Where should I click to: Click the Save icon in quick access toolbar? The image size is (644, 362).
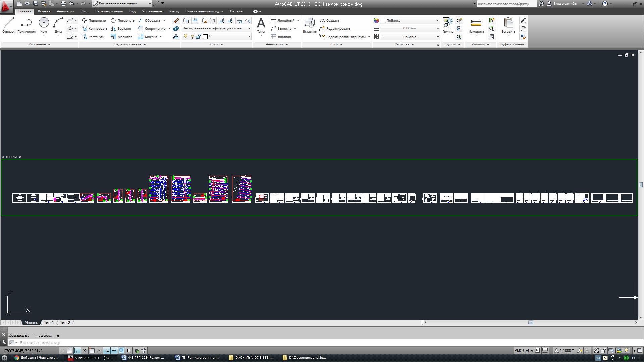pos(36,4)
